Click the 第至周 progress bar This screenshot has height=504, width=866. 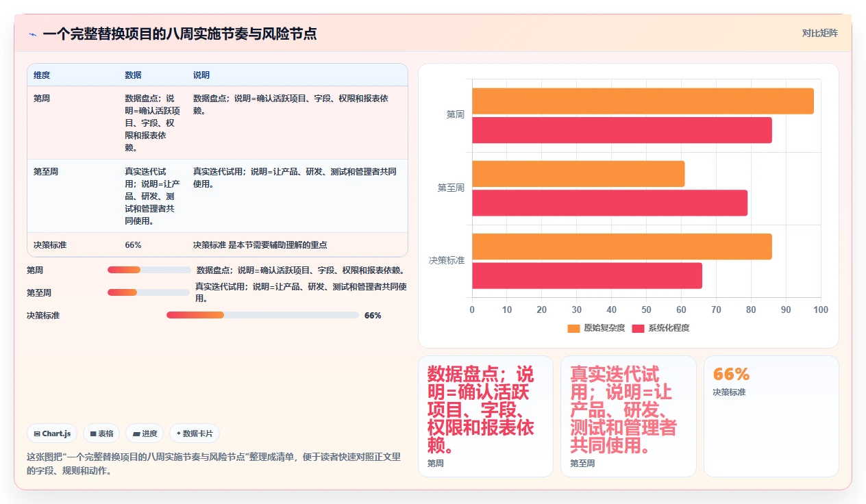(149, 292)
